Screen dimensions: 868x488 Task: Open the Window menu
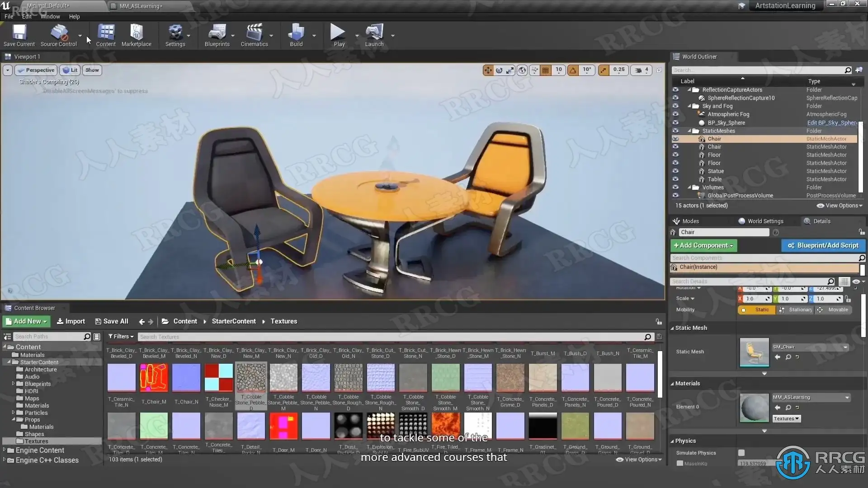pos(50,16)
